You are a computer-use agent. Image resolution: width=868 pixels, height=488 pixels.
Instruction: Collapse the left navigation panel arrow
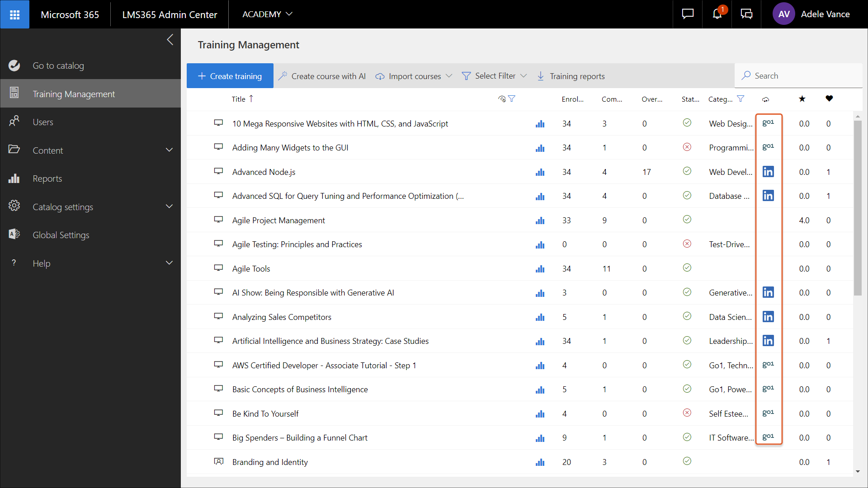coord(170,40)
